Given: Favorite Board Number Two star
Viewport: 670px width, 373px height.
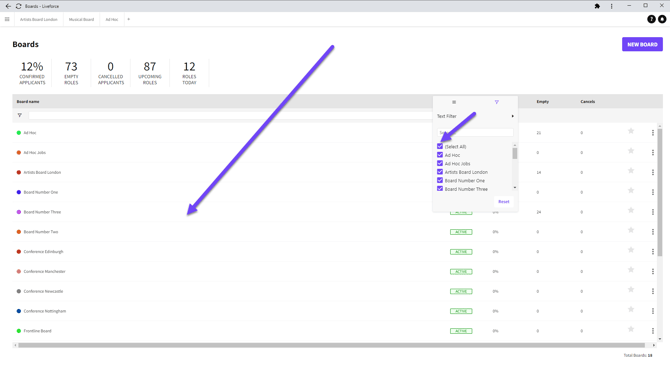Looking at the screenshot, I should 631,230.
